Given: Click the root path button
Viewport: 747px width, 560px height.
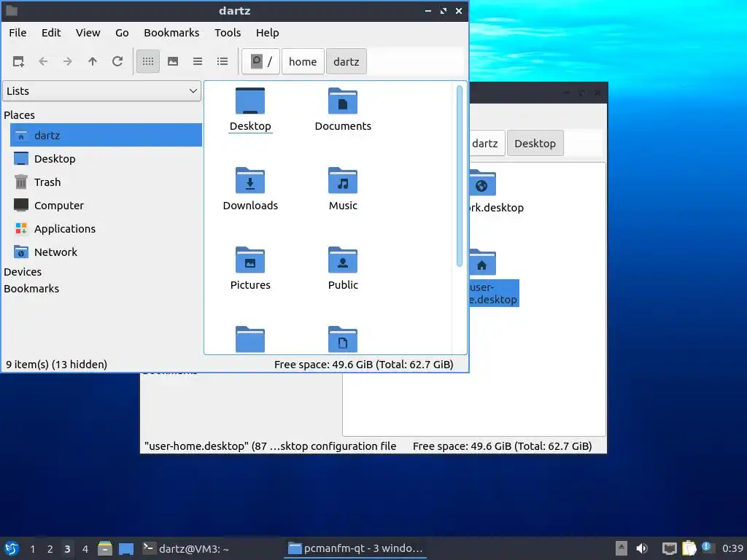Looking at the screenshot, I should click(x=260, y=61).
